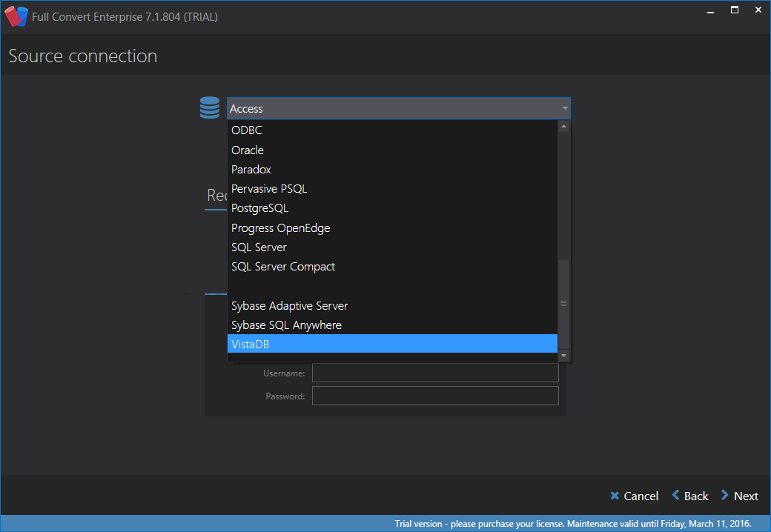The width and height of the screenshot is (771, 532).
Task: Choose Pervasive PSQL in the list
Action: pyautogui.click(x=392, y=189)
